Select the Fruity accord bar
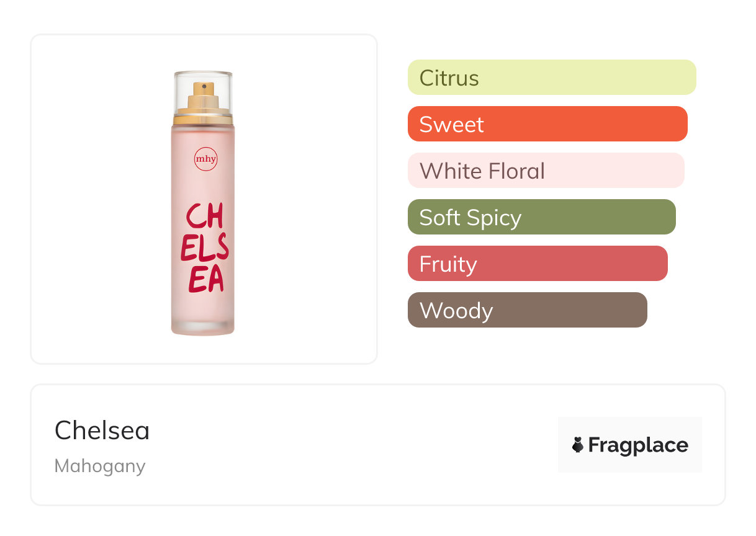 coord(538,264)
